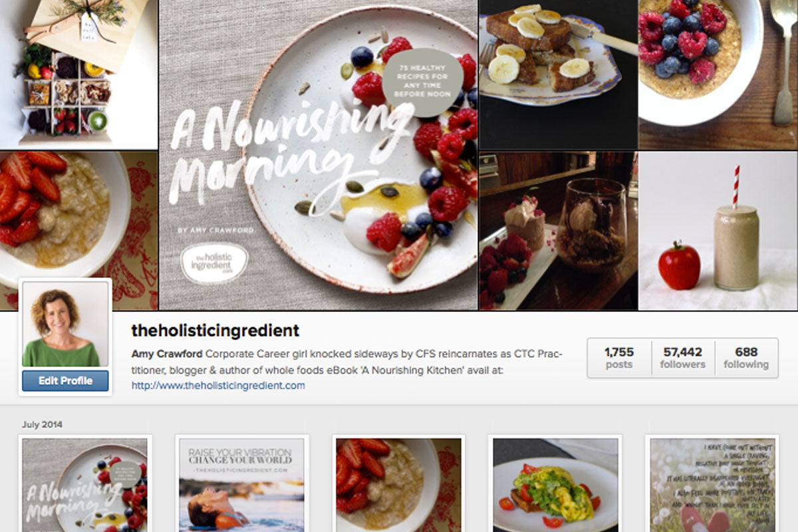This screenshot has height=532, width=798.
Task: Open the A Nourishing Morning post thumbnail
Action: [85, 485]
